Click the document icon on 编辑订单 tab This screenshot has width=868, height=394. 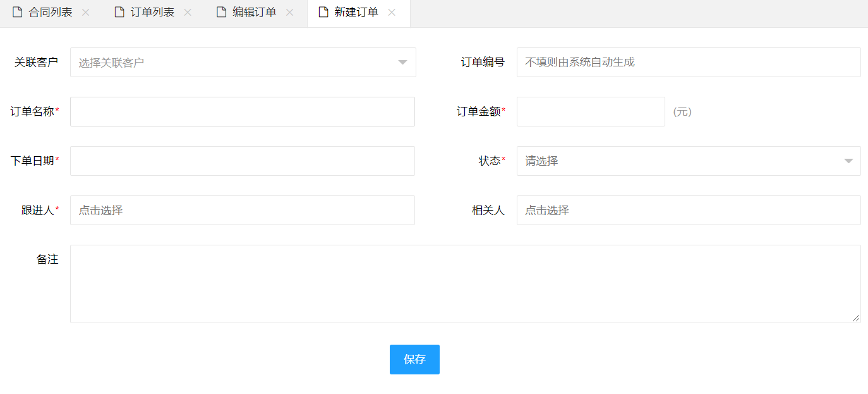click(x=221, y=13)
